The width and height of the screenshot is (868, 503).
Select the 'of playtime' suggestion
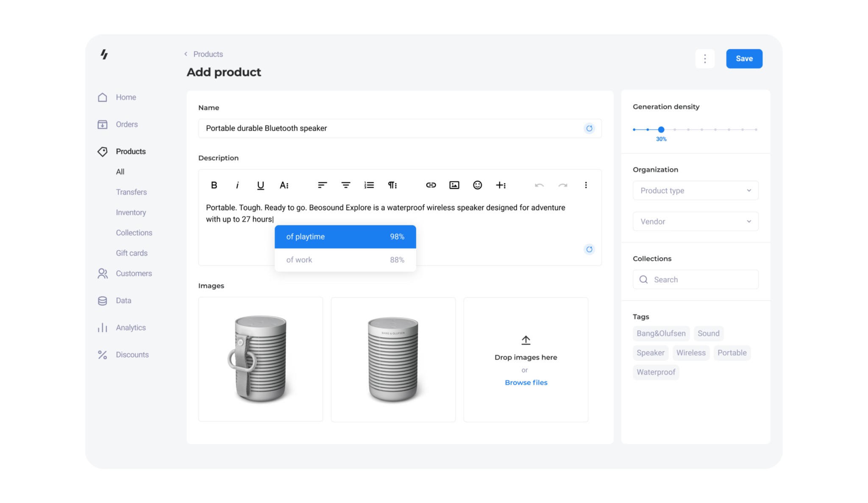click(345, 237)
